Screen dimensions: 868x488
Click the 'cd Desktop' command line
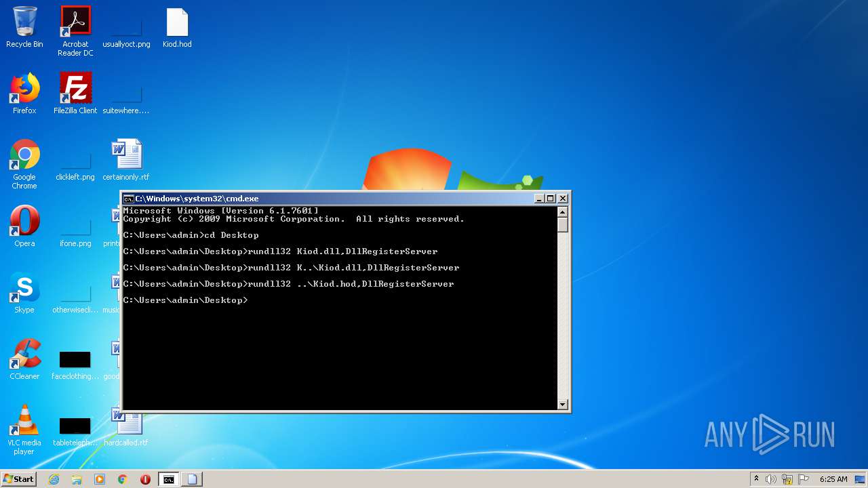point(191,235)
